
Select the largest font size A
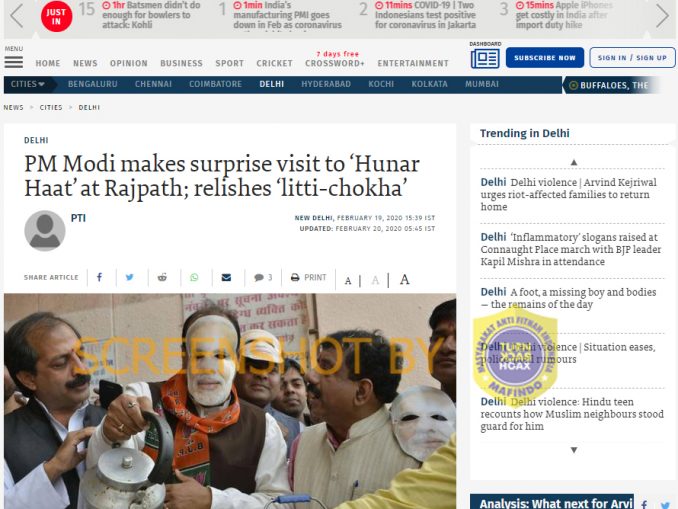click(404, 280)
